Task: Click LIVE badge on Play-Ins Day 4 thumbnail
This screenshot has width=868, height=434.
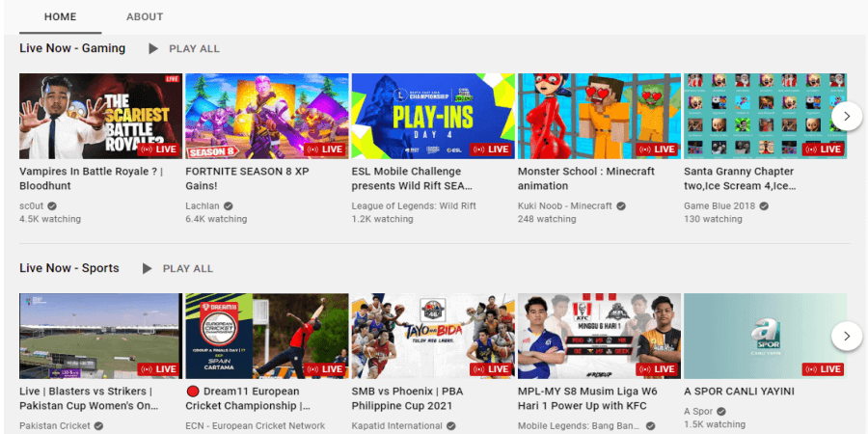Action: coord(491,149)
